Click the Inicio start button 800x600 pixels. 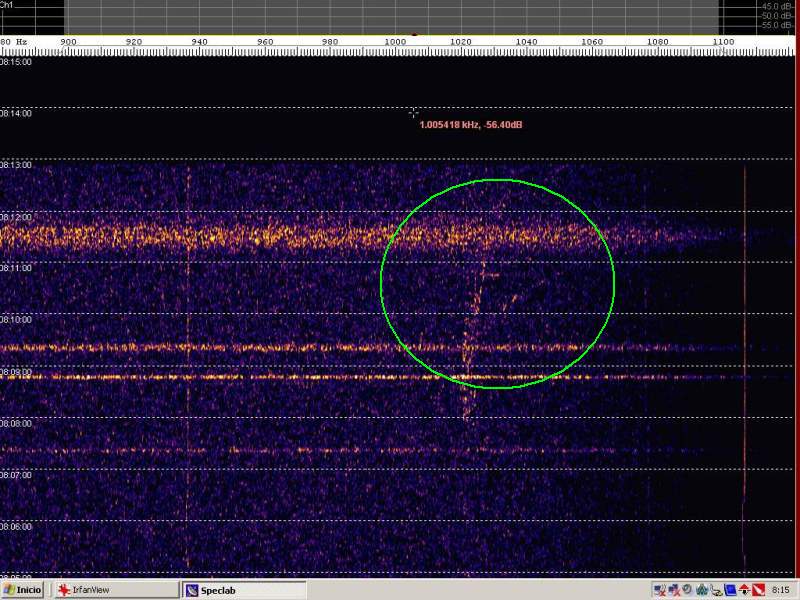point(22,590)
